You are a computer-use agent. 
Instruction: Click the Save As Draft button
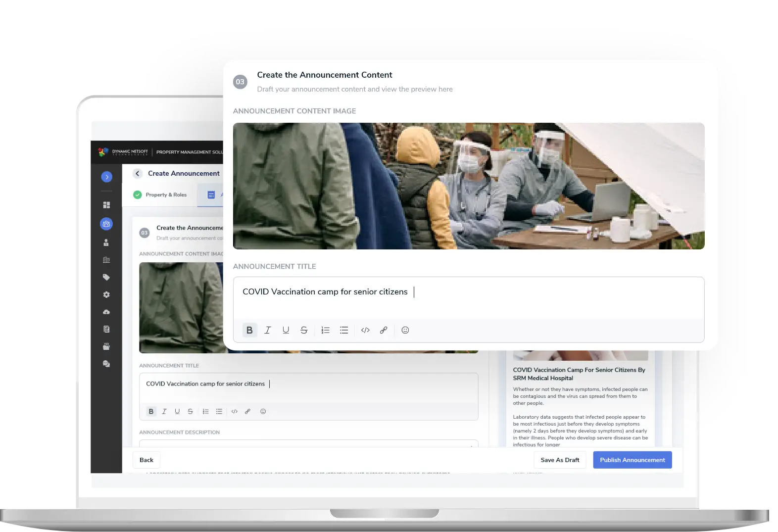(560, 460)
